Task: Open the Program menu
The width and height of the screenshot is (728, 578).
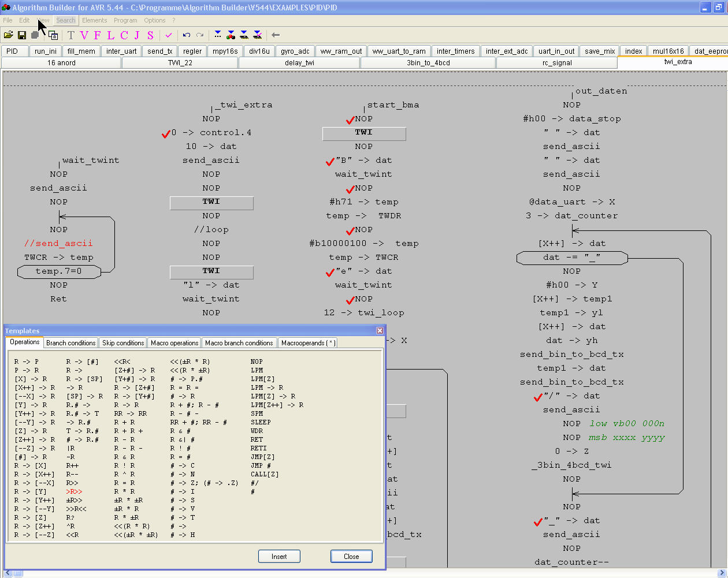Action: (125, 20)
